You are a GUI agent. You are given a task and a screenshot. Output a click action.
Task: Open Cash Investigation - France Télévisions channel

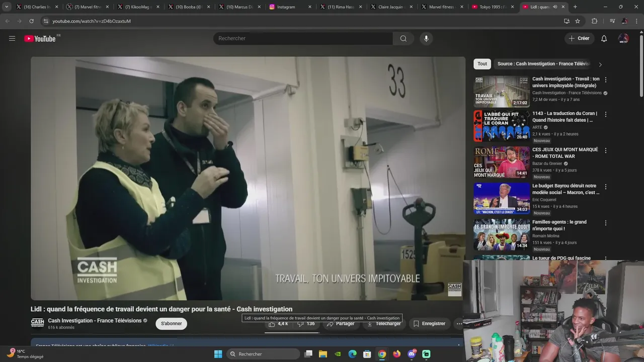[x=95, y=321]
